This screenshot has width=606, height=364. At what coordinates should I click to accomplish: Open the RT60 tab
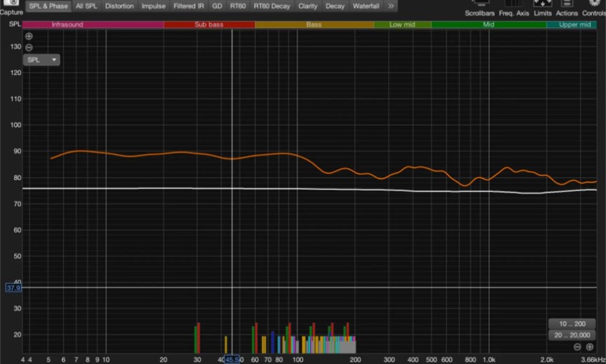(x=238, y=6)
